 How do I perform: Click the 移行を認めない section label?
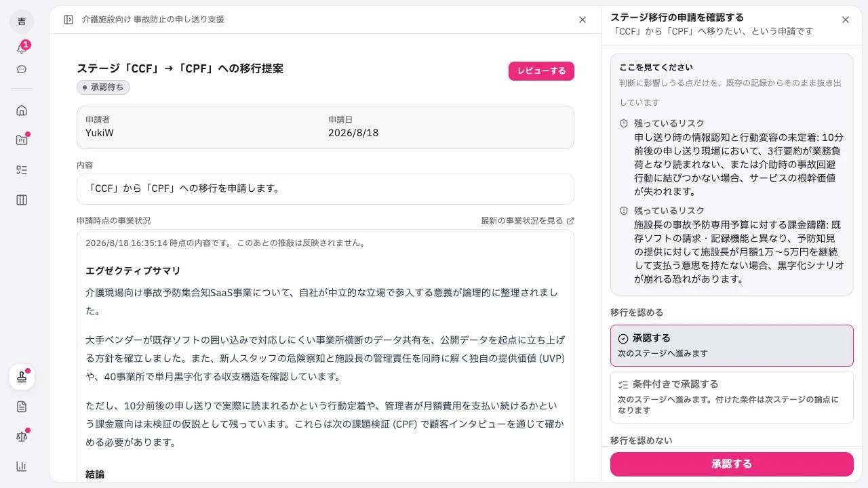(642, 441)
